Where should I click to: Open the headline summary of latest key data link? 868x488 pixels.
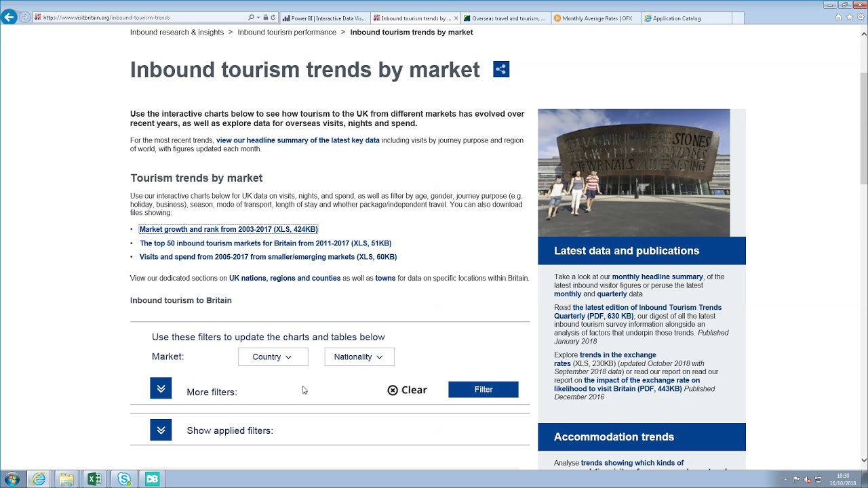point(298,140)
